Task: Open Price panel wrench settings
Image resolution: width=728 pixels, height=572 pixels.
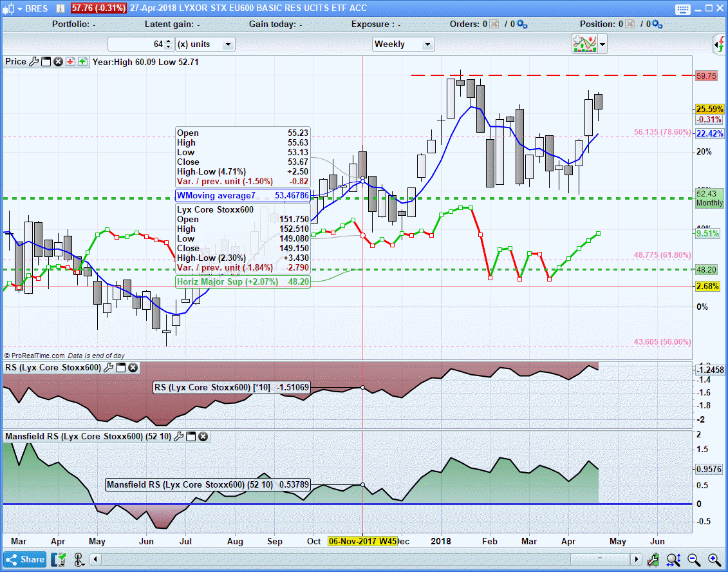Action: pyautogui.click(x=34, y=62)
